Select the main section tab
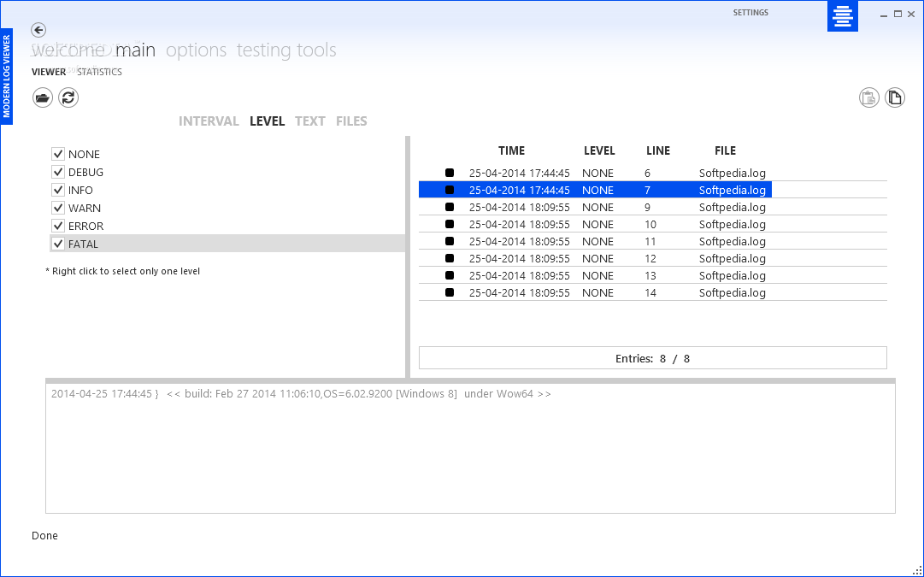This screenshot has height=577, width=924. (136, 50)
